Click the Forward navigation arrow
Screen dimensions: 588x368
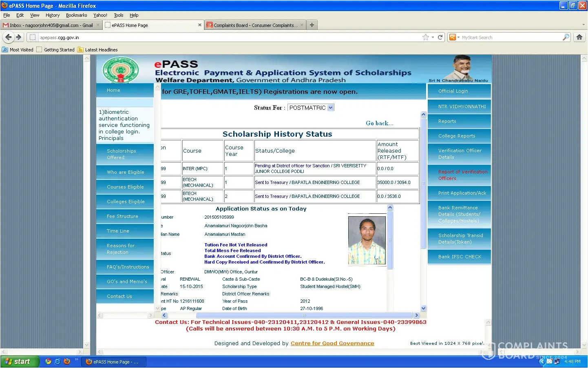click(x=19, y=37)
